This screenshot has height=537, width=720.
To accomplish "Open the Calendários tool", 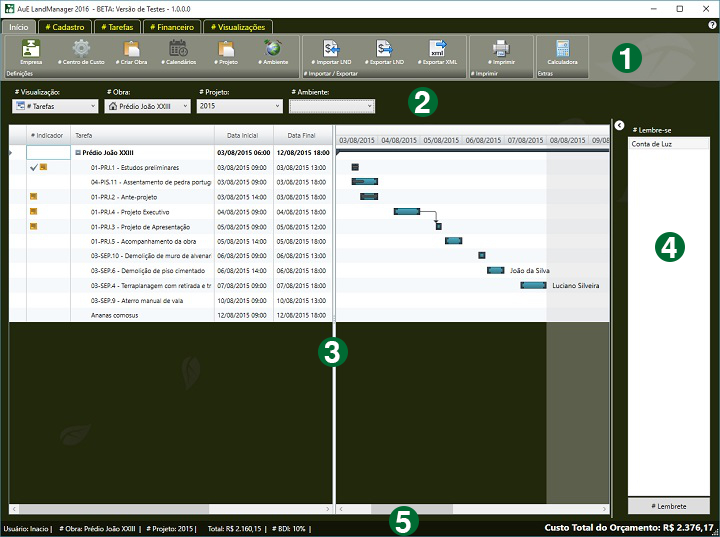I will coord(178,49).
